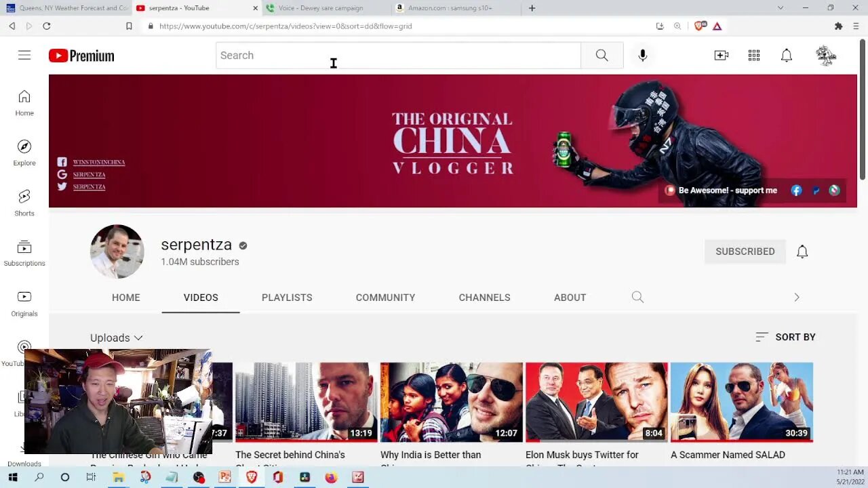Open the Create video camera icon
868x488 pixels.
coord(722,56)
